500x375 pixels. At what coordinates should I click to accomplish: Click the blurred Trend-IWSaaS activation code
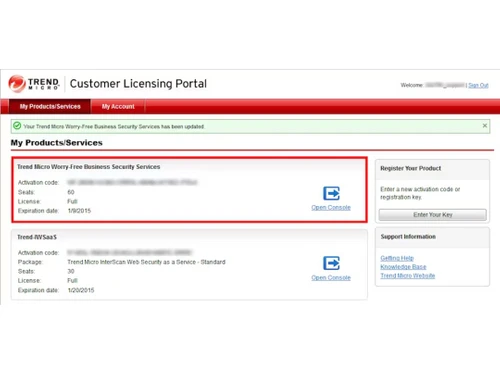pyautogui.click(x=129, y=252)
